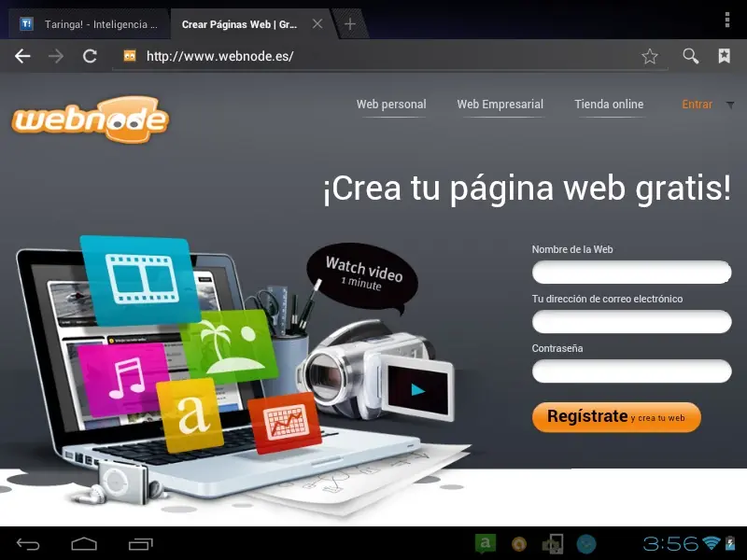Tap the Wi-Fi status icon
The width and height of the screenshot is (747, 560).
pos(712,543)
